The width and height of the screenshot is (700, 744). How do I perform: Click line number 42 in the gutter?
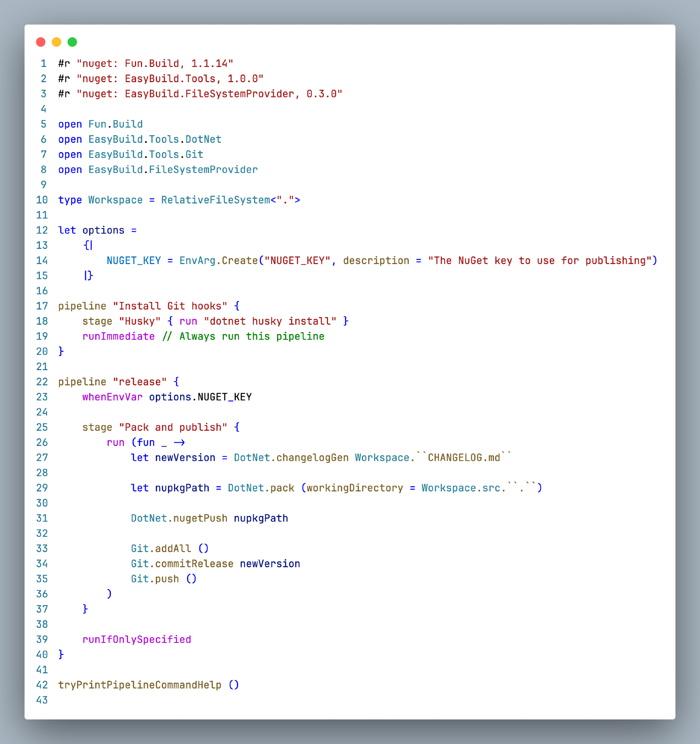(42, 685)
